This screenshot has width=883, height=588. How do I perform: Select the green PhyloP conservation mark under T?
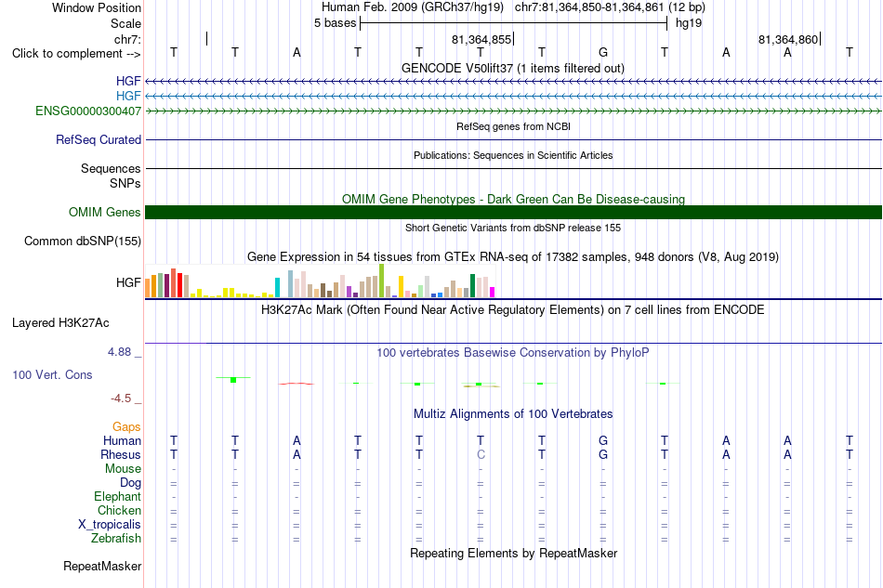(233, 380)
